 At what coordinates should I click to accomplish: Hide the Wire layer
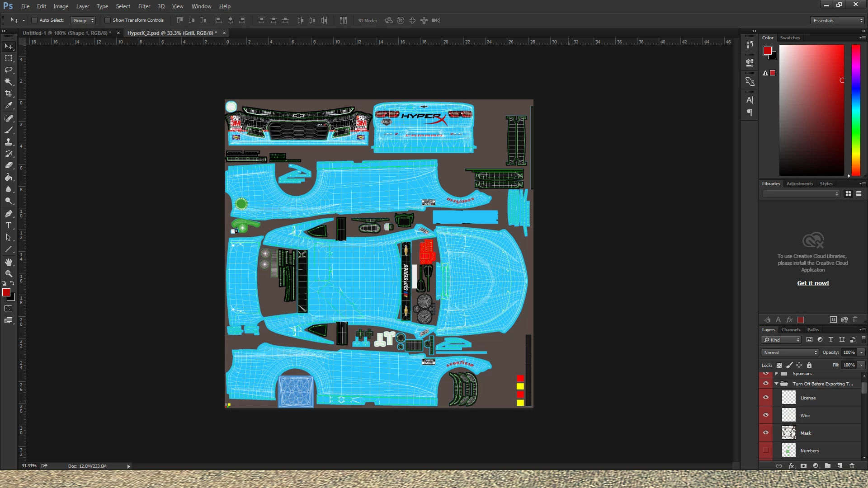pos(766,415)
